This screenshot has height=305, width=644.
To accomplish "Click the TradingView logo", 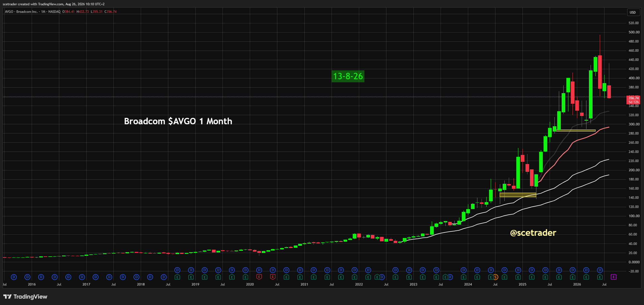I will click(25, 297).
